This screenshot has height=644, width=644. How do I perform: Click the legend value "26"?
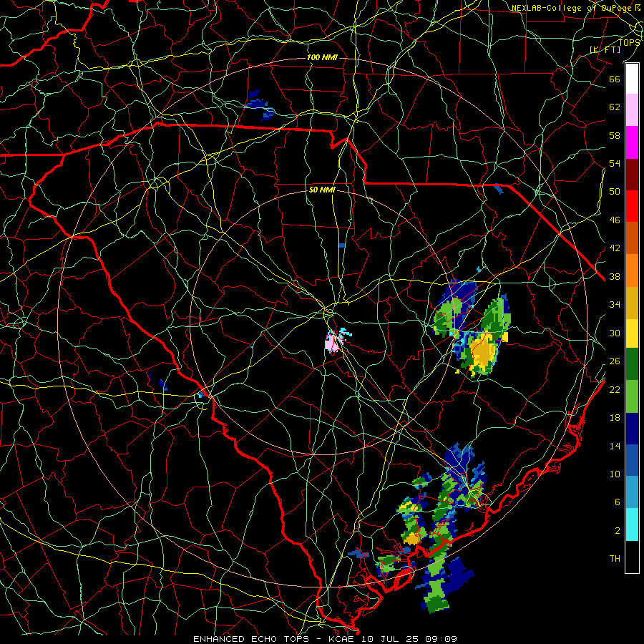click(615, 361)
